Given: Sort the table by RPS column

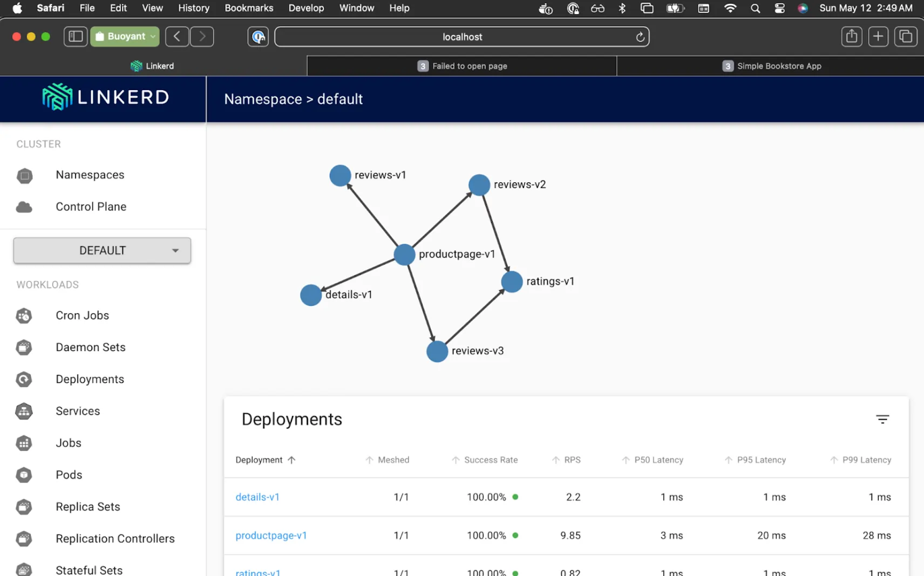Looking at the screenshot, I should (x=566, y=460).
